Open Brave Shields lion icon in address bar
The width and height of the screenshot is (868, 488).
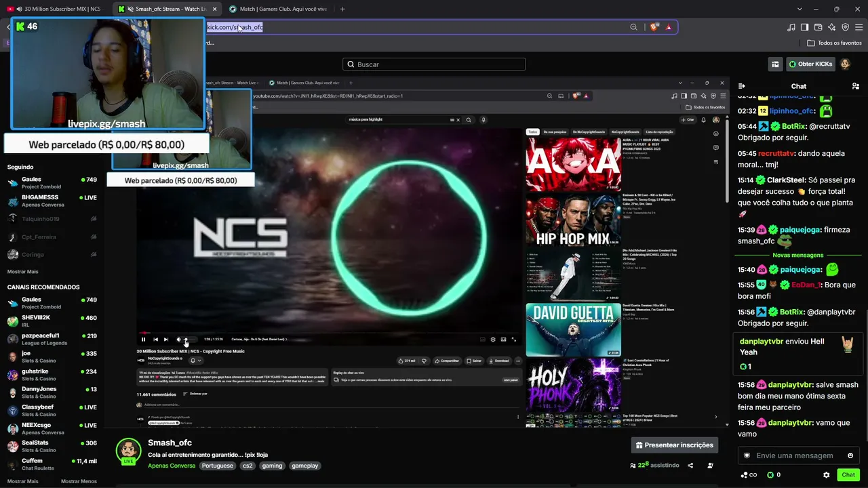tap(654, 27)
